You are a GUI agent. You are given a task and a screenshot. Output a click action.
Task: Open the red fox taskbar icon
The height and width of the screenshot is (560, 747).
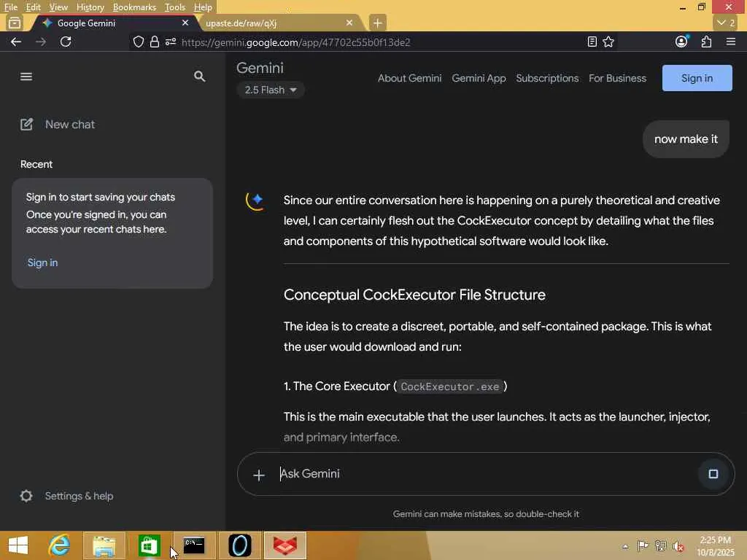click(x=285, y=545)
